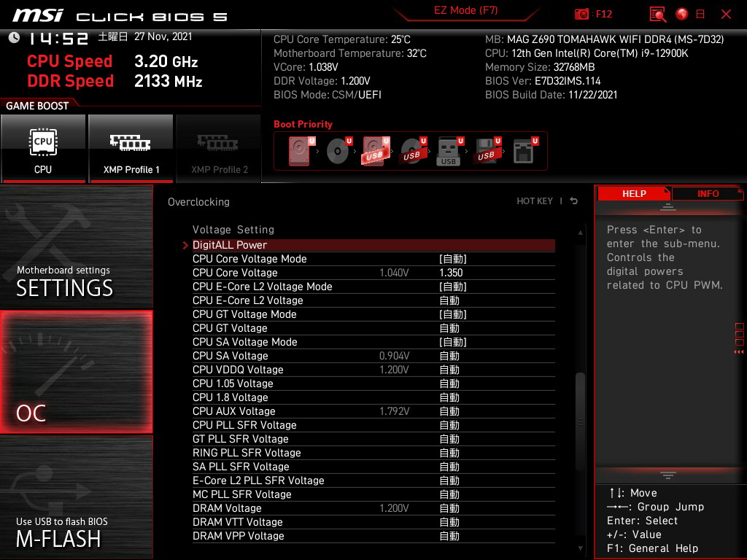Switch to EZ Mode (F7)

465,10
